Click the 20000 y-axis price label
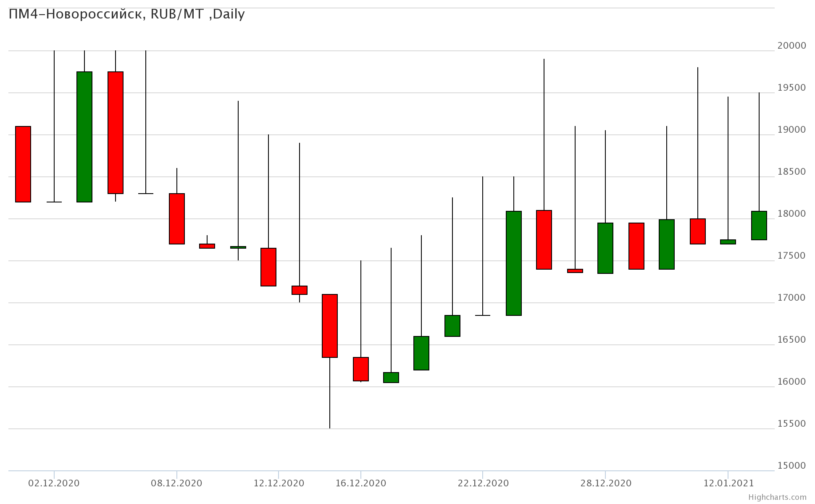815x504 pixels. [791, 45]
